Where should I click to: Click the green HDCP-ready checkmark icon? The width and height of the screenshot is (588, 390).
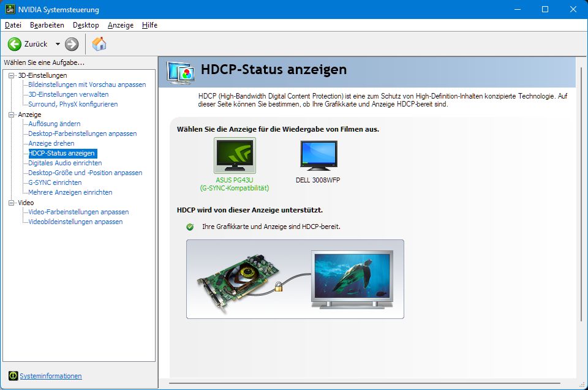(x=190, y=227)
